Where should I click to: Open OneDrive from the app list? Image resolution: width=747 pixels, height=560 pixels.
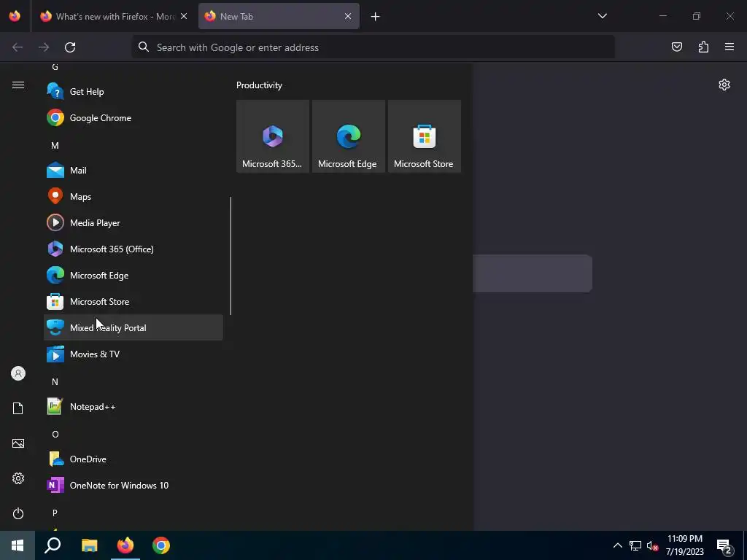[133, 459]
